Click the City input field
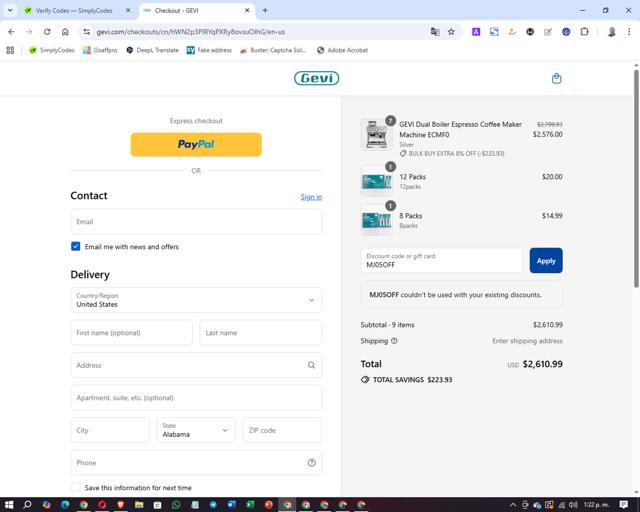Viewport: 640px width, 512px height. click(x=110, y=430)
